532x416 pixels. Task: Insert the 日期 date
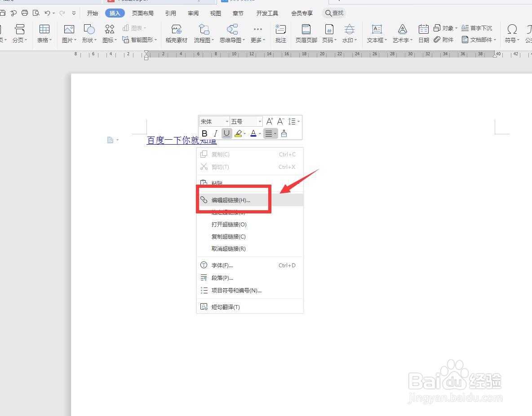pos(423,33)
